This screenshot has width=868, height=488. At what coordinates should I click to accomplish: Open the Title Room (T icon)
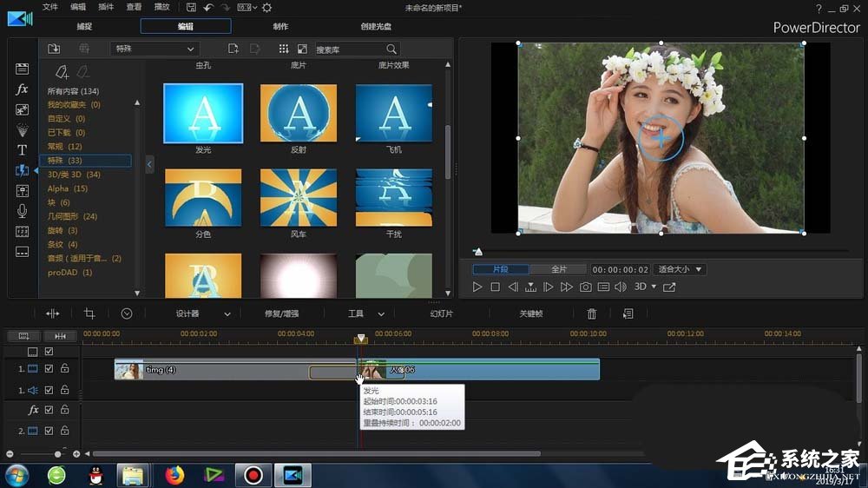23,150
